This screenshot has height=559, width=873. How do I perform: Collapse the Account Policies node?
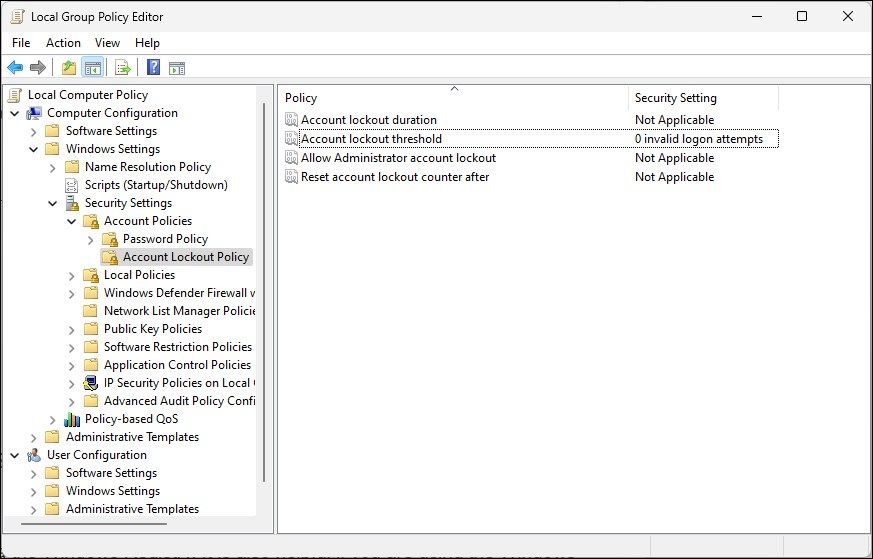point(71,222)
